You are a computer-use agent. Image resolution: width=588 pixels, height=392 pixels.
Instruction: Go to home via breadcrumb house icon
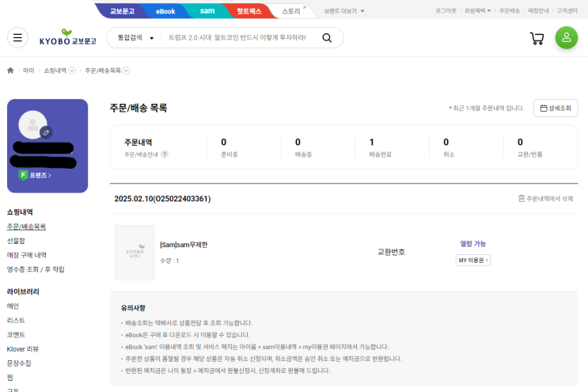[10, 70]
